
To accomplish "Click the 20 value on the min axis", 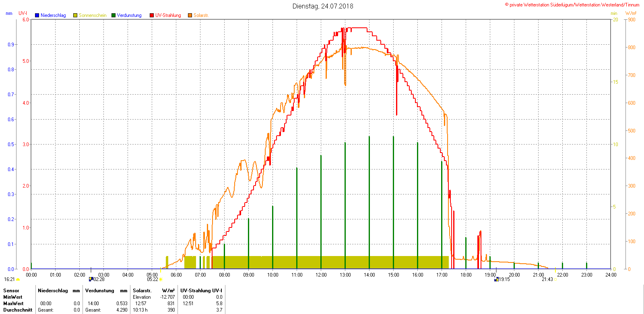I will tap(615, 19).
